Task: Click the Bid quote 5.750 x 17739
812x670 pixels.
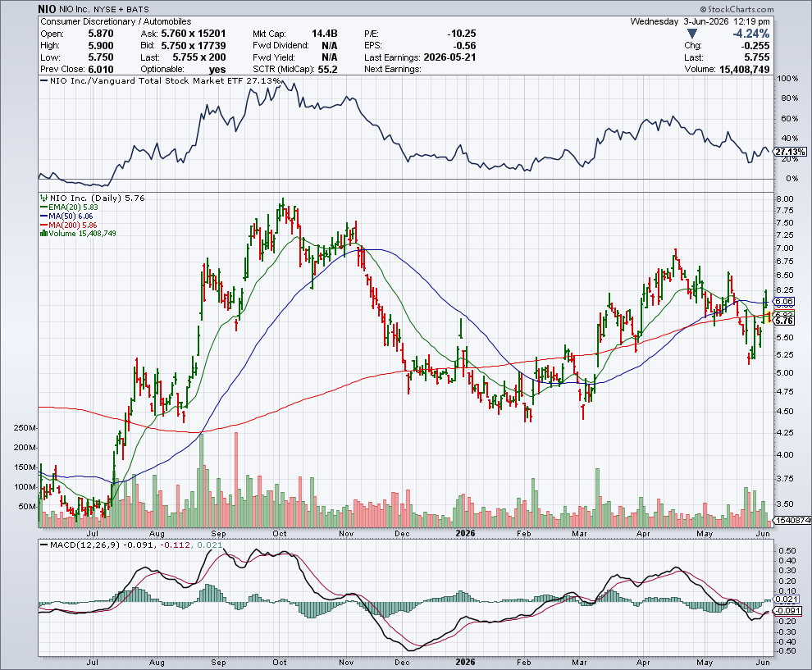Action: 194,46
